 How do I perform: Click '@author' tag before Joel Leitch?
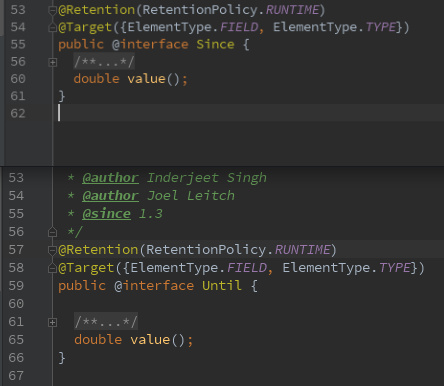(x=110, y=196)
